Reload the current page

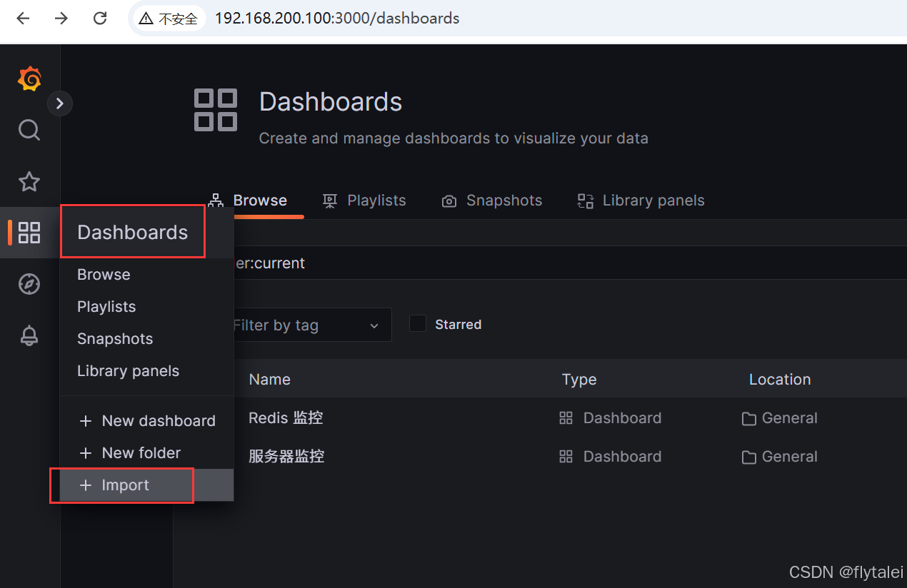(100, 19)
